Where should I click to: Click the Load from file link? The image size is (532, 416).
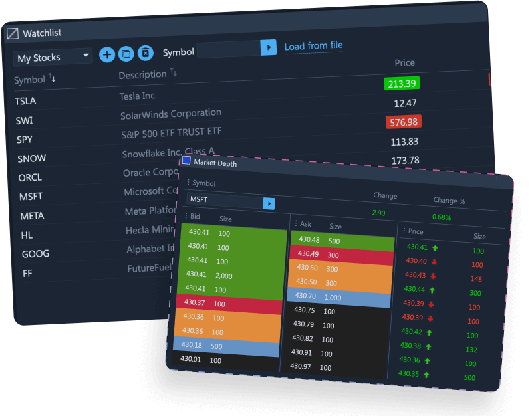pos(313,45)
